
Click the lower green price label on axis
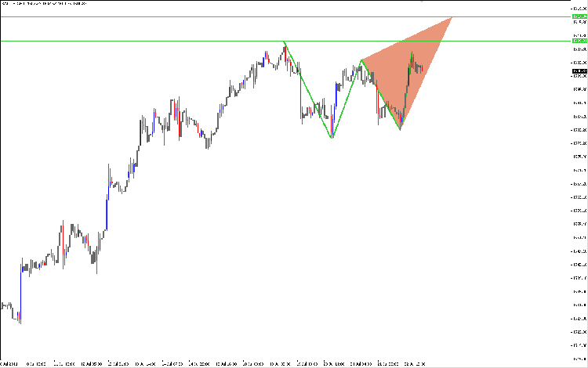pyautogui.click(x=579, y=41)
